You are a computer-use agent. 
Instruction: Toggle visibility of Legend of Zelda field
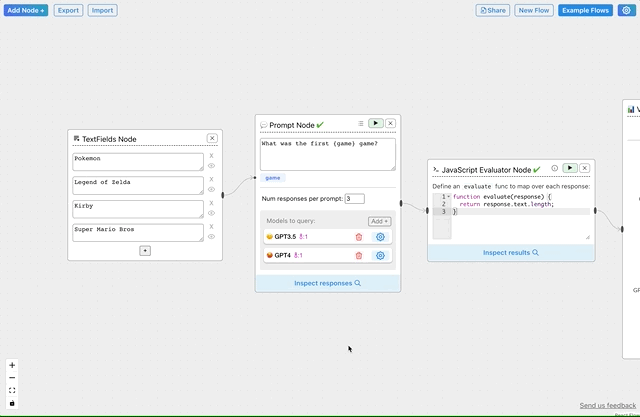click(x=211, y=189)
